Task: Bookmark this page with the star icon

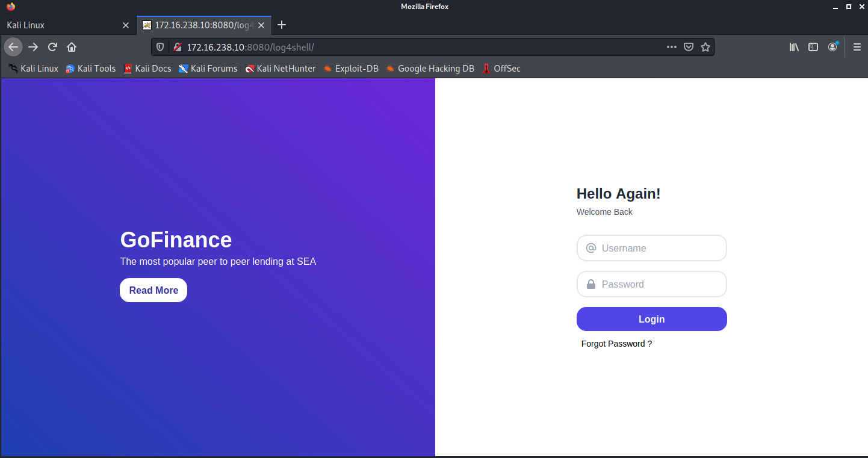Action: click(x=705, y=47)
